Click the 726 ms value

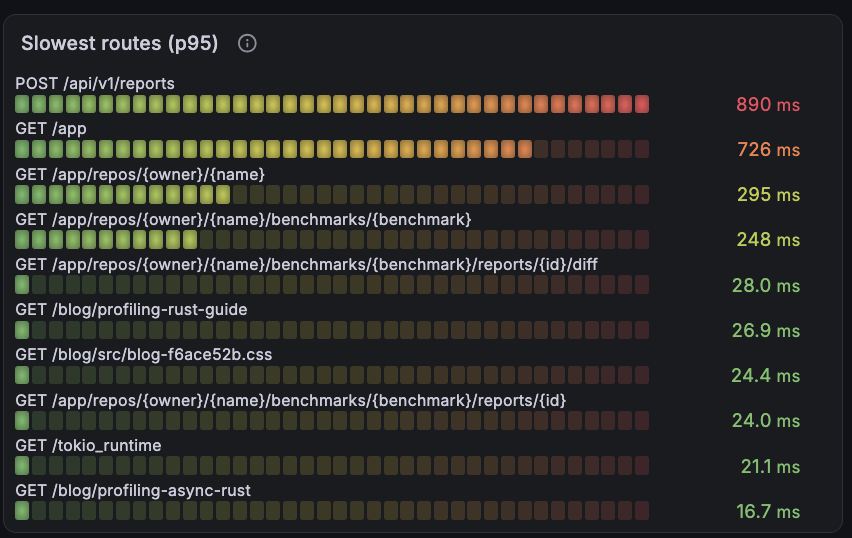click(768, 149)
